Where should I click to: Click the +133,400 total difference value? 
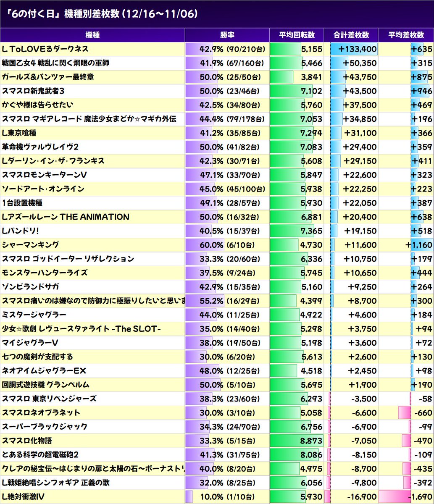point(358,50)
